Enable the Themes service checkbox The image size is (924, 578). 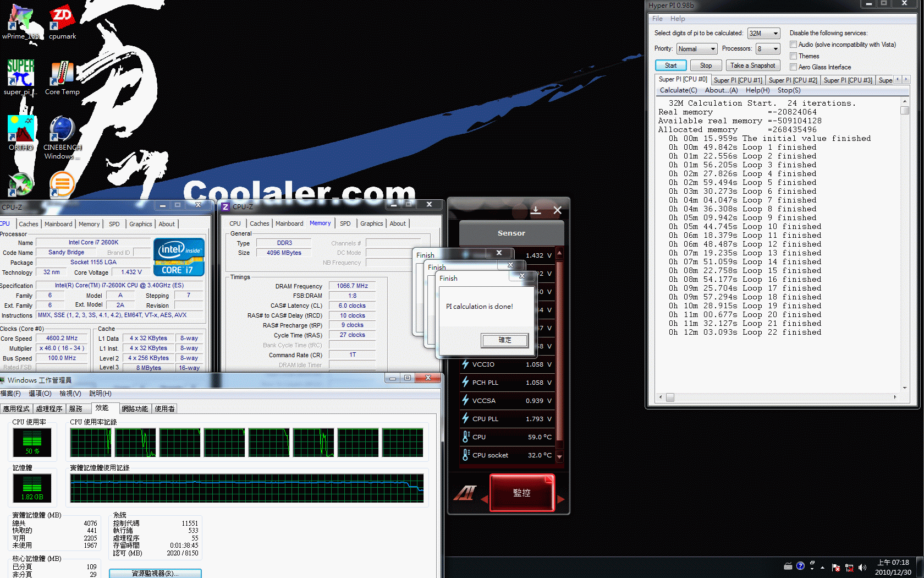(x=793, y=56)
